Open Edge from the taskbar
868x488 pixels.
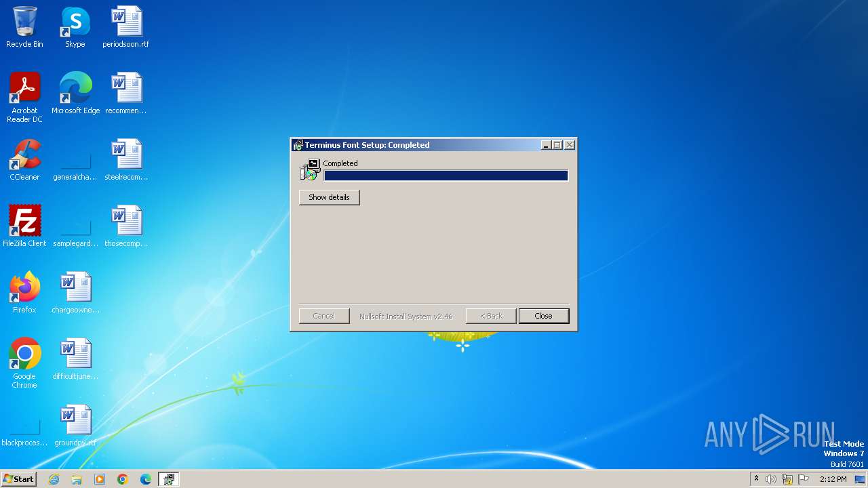coord(146,479)
